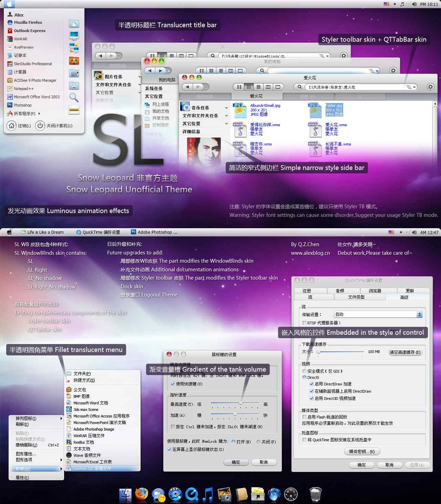Click the radiation-symbol folder icon in start menu

pos(74,61)
